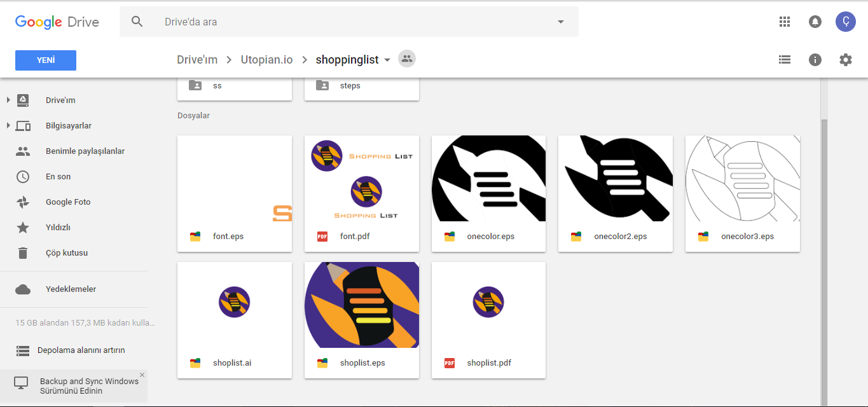
Task: Close the Backup and Sync banner
Action: [x=142, y=375]
